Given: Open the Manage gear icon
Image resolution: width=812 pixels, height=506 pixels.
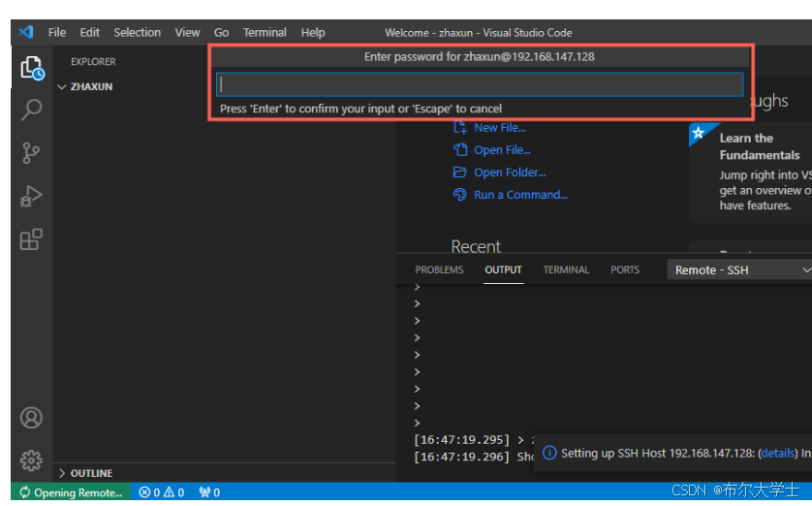Looking at the screenshot, I should tap(31, 460).
